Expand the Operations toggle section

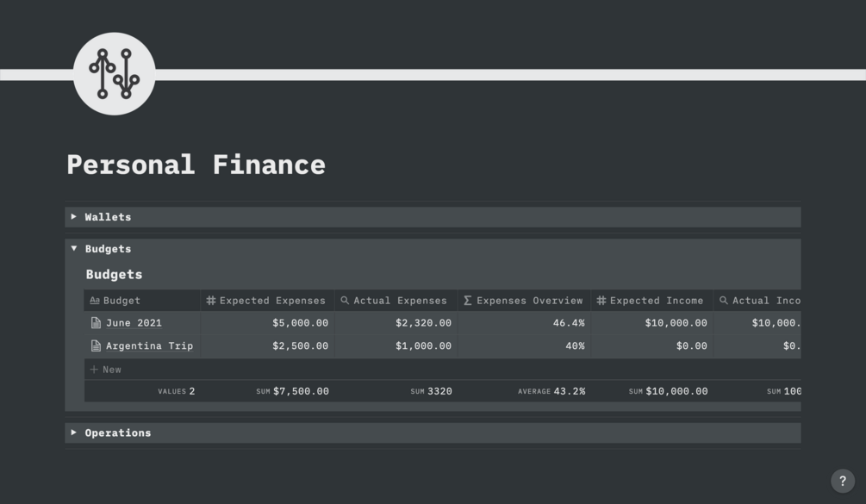point(74,432)
